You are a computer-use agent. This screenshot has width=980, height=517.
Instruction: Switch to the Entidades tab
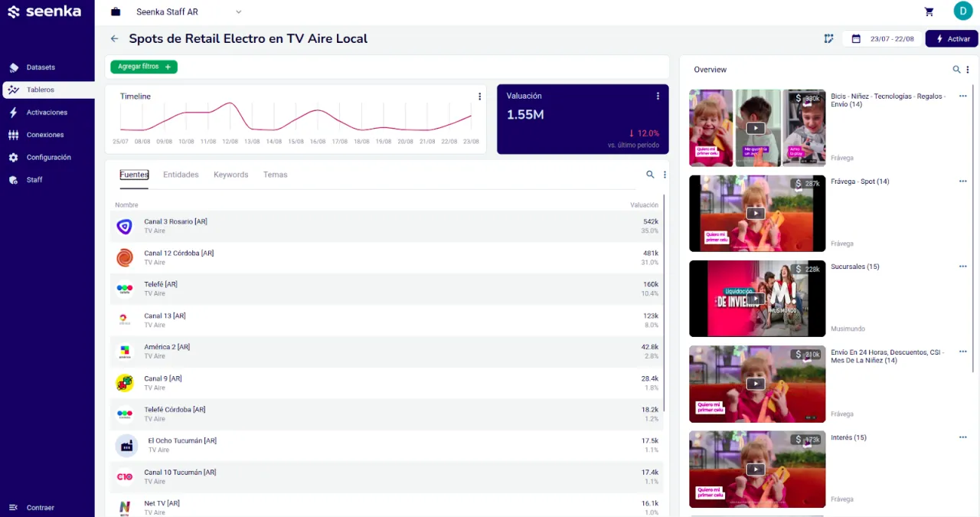181,175
